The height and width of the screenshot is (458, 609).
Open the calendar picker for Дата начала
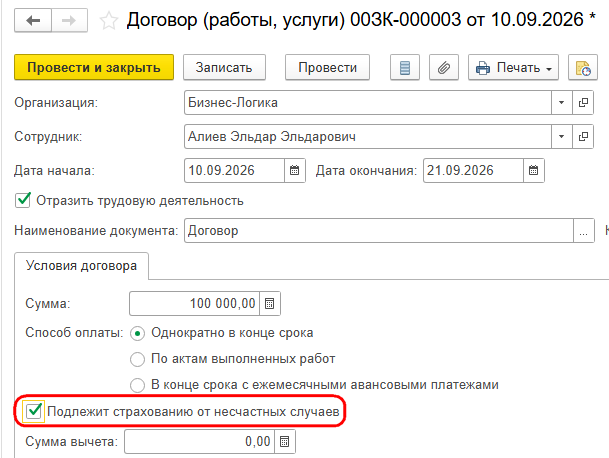click(294, 170)
